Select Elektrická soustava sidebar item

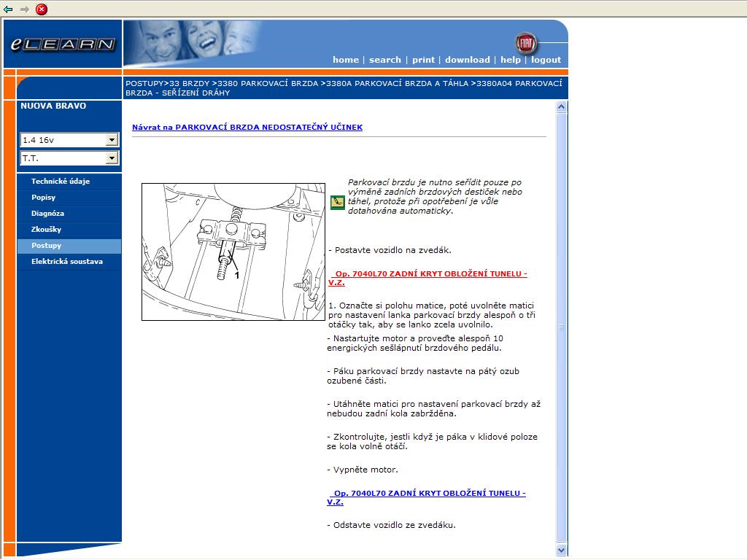click(x=67, y=262)
